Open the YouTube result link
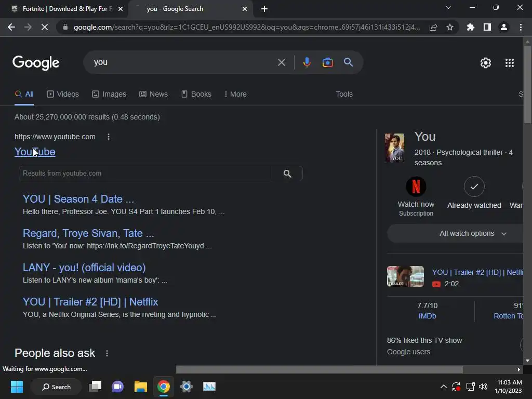 (x=35, y=152)
